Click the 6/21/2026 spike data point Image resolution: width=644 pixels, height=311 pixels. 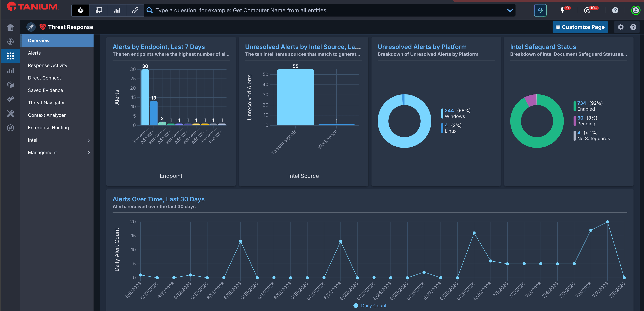point(340,241)
